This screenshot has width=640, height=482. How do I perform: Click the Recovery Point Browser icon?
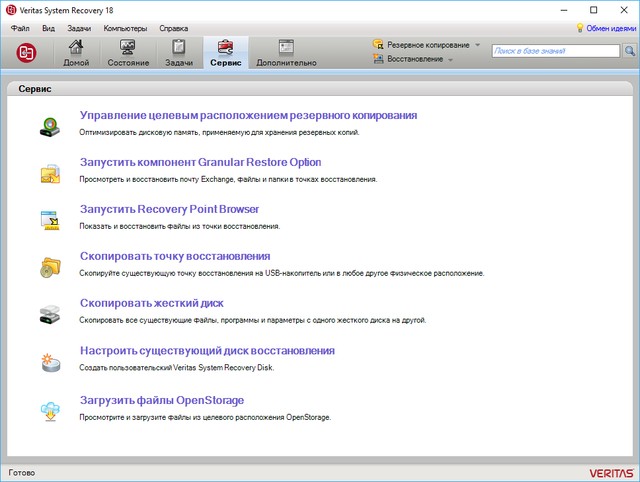(50, 220)
